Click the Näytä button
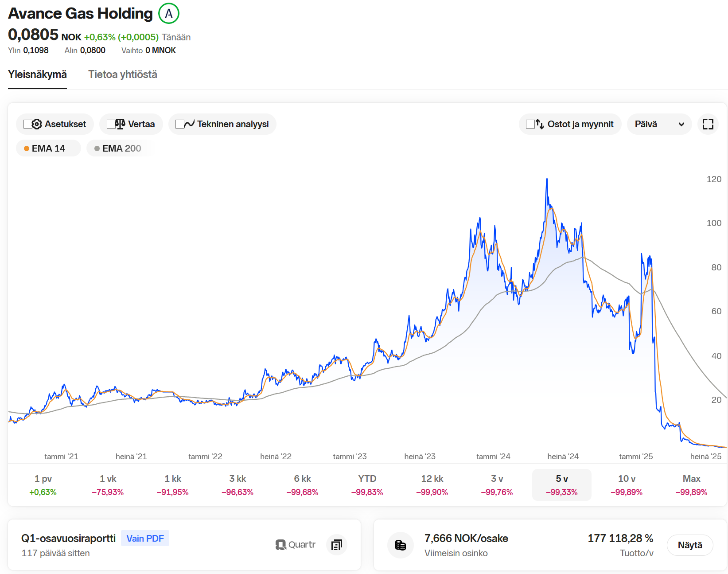The height and width of the screenshot is (574, 728). pos(690,545)
